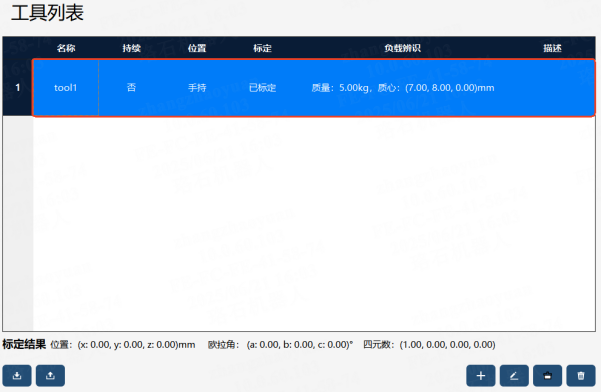Click the 否 value in the 持续 column
The height and width of the screenshot is (392, 601).
(131, 88)
